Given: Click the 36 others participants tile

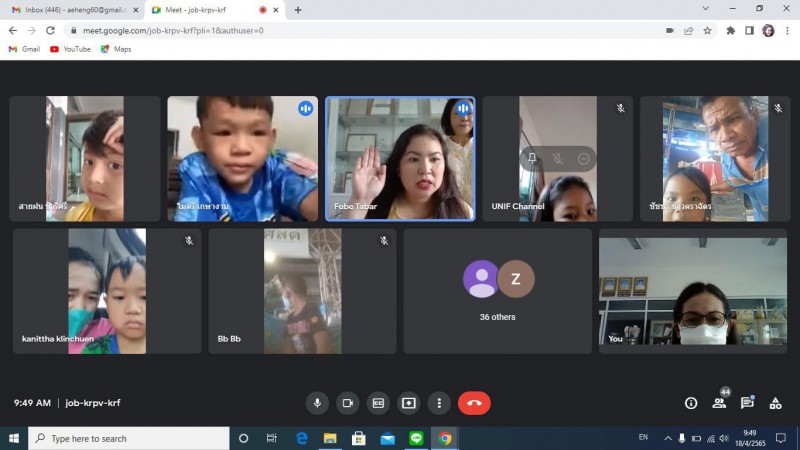Looking at the screenshot, I should tap(497, 290).
